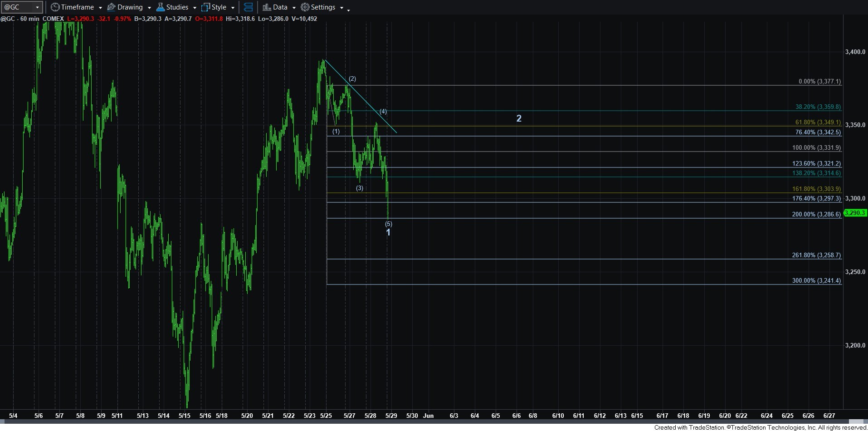
Task: Open the Studies menu label
Action: pyautogui.click(x=177, y=7)
